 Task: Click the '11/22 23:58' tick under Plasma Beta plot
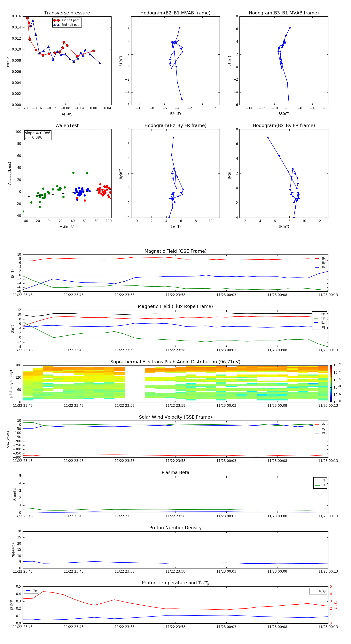pyautogui.click(x=175, y=516)
